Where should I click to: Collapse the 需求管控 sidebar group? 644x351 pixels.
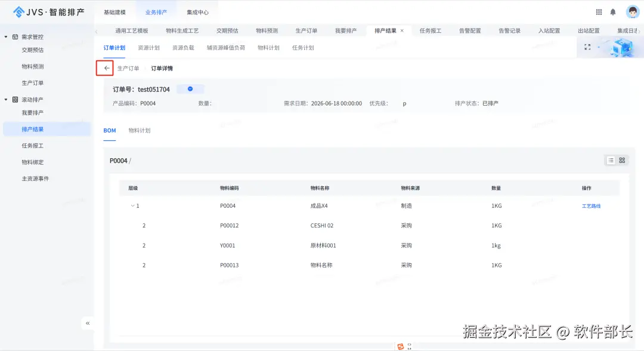(x=6, y=37)
